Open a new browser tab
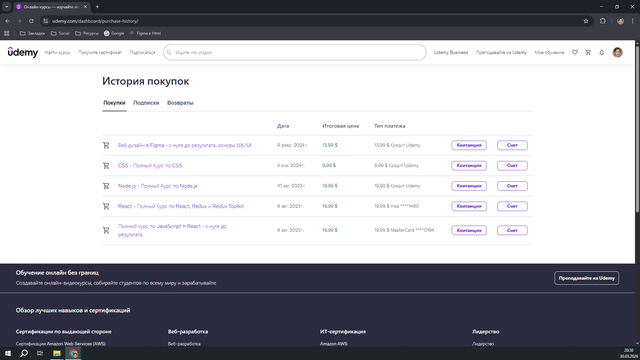 [x=97, y=7]
